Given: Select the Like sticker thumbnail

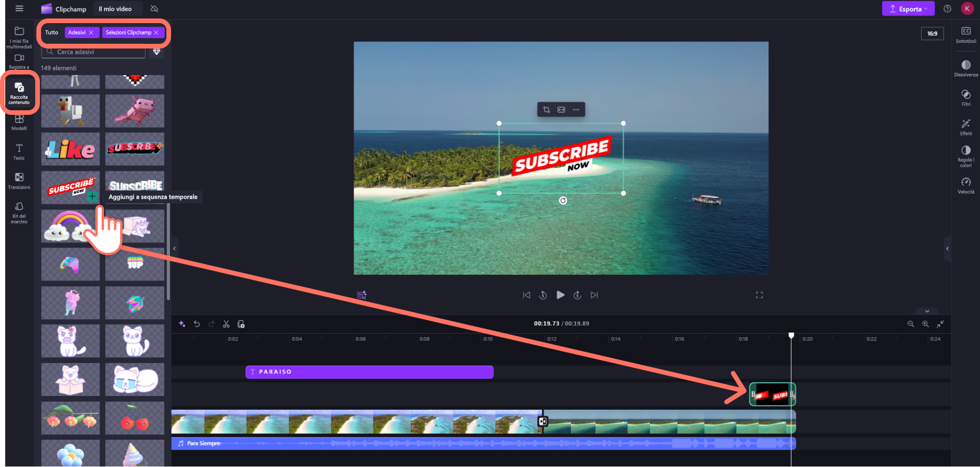Looking at the screenshot, I should coord(70,150).
